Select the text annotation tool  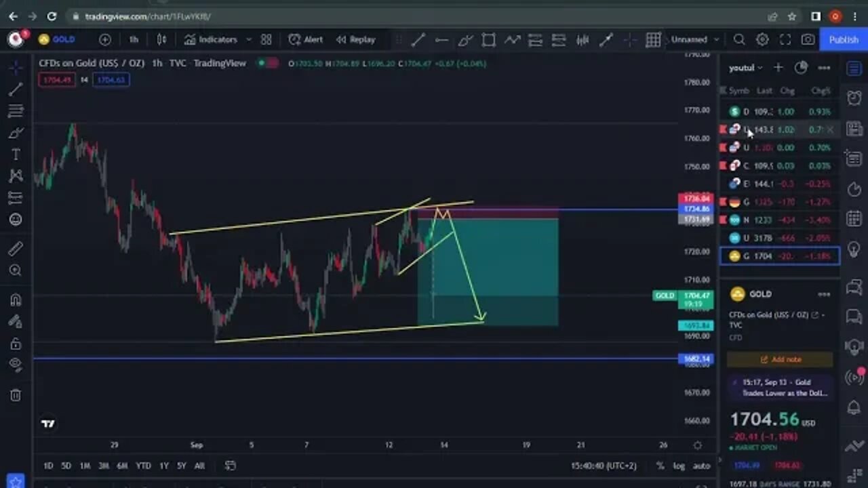(x=16, y=154)
